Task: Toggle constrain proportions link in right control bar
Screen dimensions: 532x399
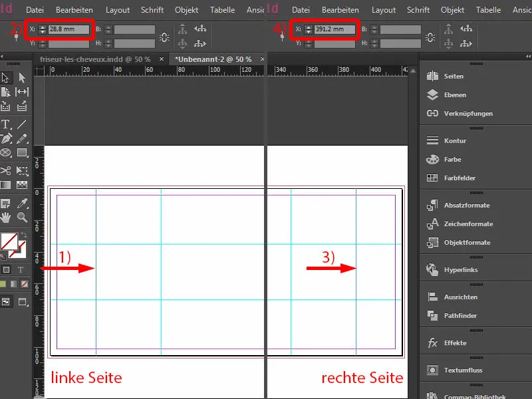Action: tap(430, 37)
